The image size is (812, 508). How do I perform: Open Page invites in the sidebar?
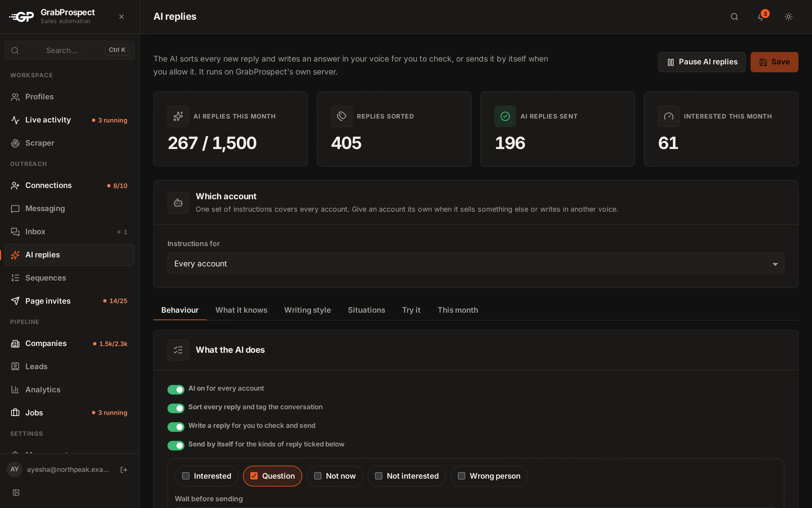tap(69, 301)
